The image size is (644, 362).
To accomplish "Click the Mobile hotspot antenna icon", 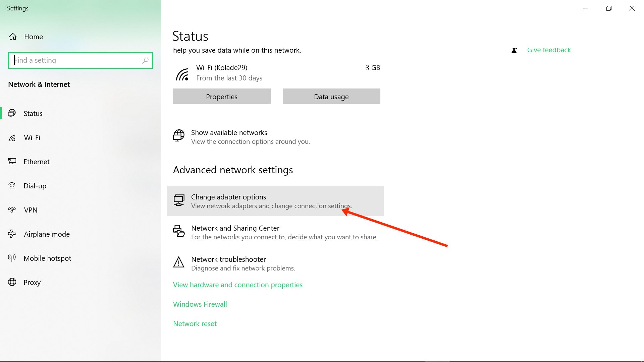I will [x=12, y=258].
